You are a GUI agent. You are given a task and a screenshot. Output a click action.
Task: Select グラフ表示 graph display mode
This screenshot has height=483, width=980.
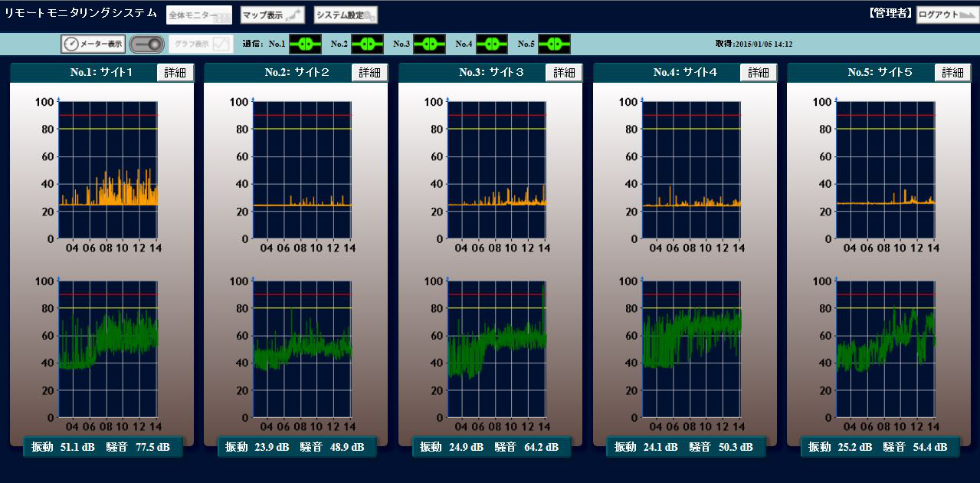tap(201, 44)
